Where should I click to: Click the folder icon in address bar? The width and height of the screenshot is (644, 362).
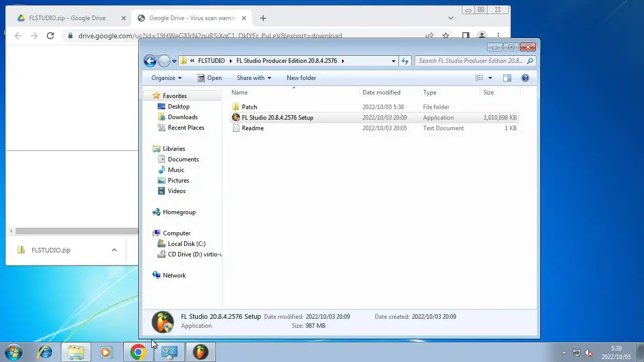pos(184,61)
